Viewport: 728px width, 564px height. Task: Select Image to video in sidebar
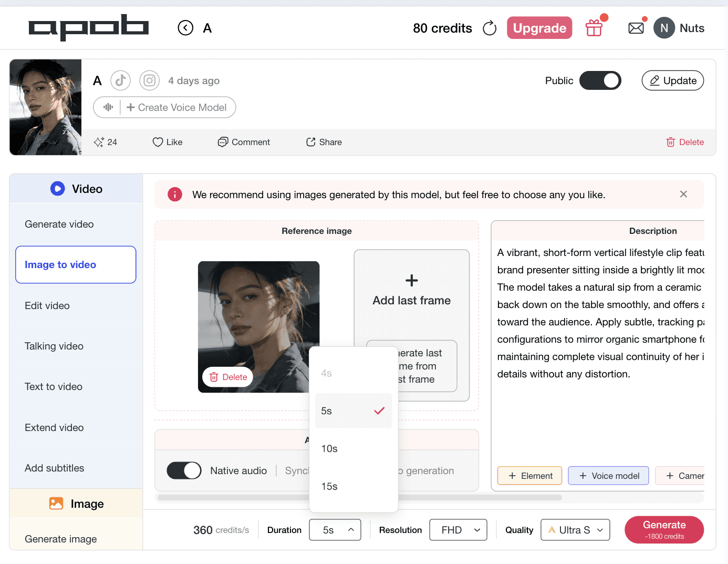point(76,264)
